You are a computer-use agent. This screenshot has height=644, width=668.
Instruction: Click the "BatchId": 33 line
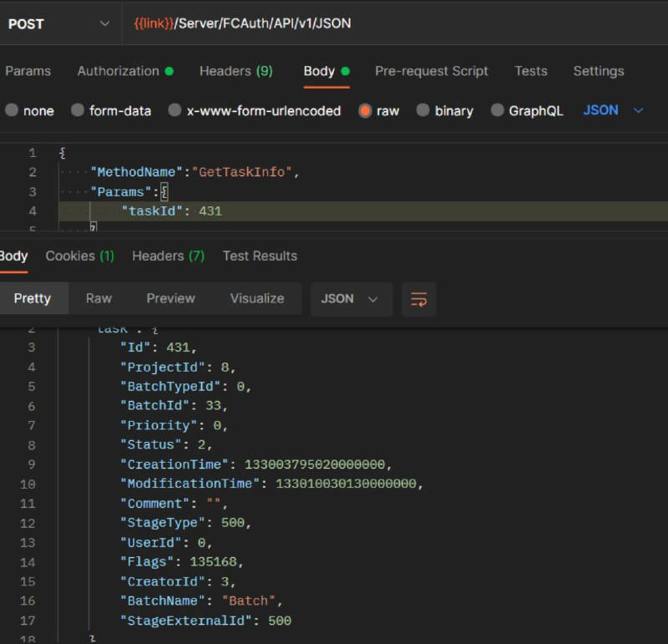point(175,406)
